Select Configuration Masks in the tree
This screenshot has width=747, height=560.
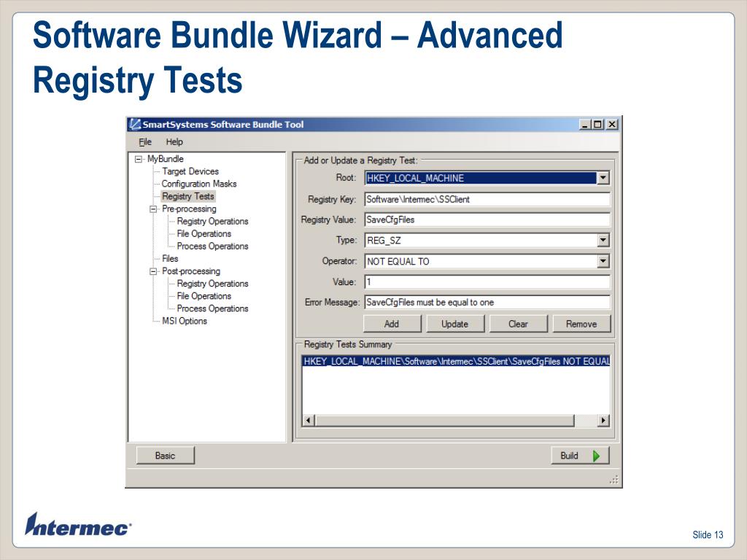199,184
